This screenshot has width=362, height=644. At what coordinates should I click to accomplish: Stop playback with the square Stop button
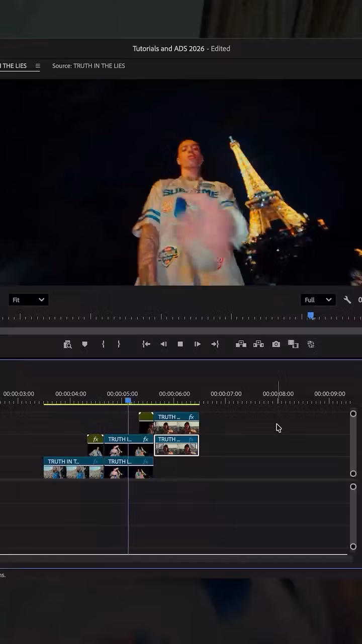(180, 344)
